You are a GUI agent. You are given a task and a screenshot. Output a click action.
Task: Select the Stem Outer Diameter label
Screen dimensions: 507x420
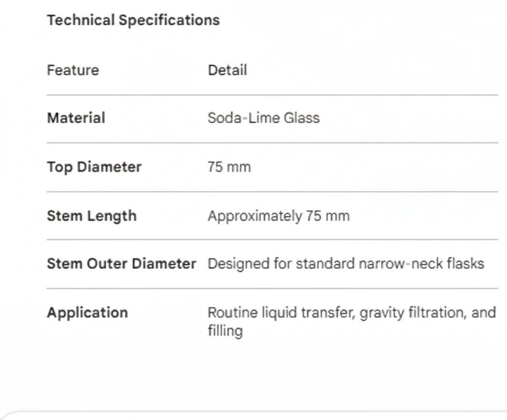pyautogui.click(x=121, y=264)
